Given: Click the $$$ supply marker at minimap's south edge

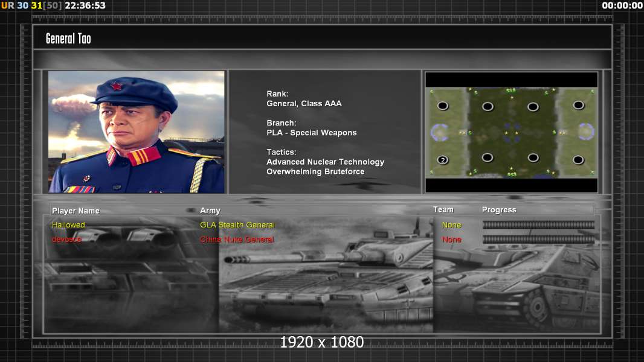Looking at the screenshot, I should pyautogui.click(x=512, y=174).
